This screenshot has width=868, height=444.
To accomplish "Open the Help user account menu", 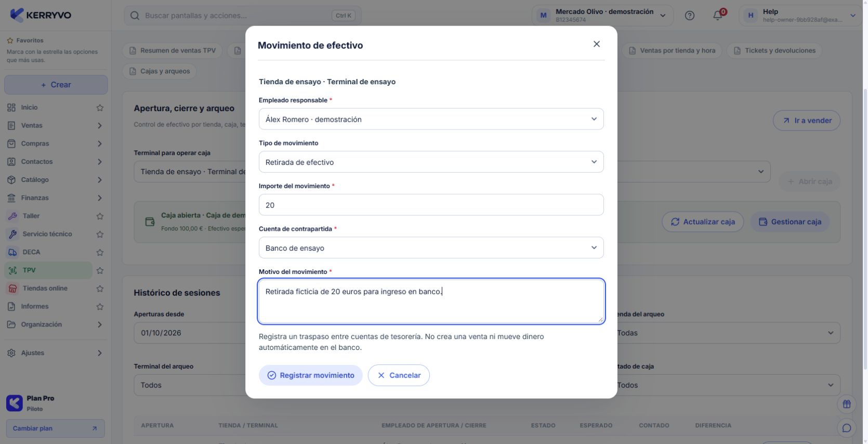I will click(x=801, y=16).
